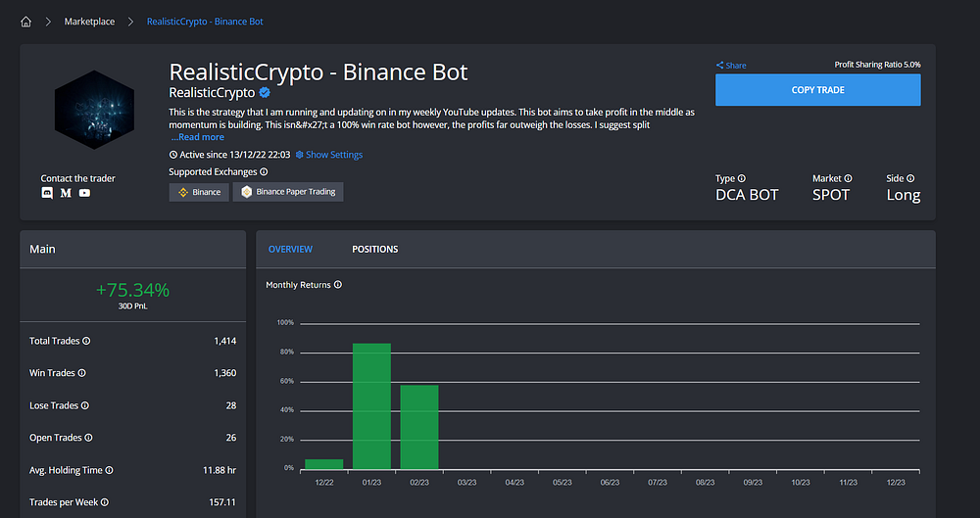980x518 pixels.
Task: Open the trader's Medium contact icon
Action: coord(66,193)
